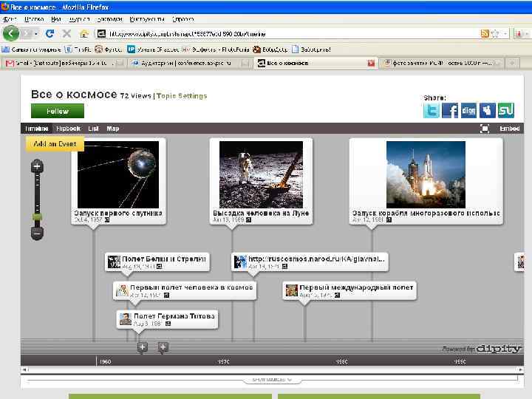Close the 'Все о космосе' browser tab
Screen dimensions: 532x399
(x=371, y=63)
